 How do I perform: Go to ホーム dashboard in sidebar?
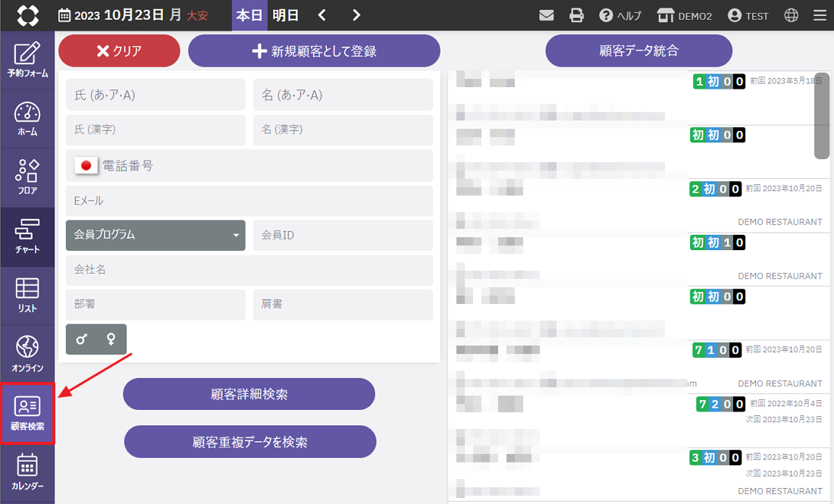click(x=27, y=118)
